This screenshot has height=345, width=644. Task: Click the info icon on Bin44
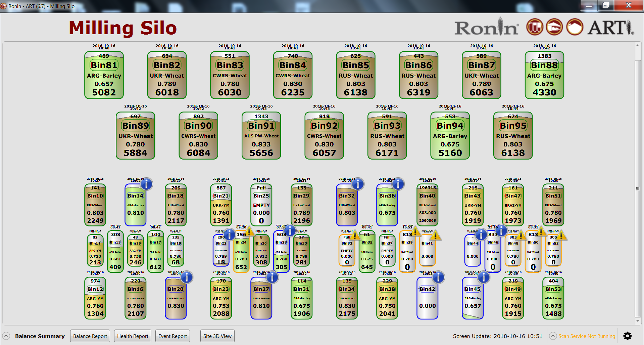[x=481, y=234]
